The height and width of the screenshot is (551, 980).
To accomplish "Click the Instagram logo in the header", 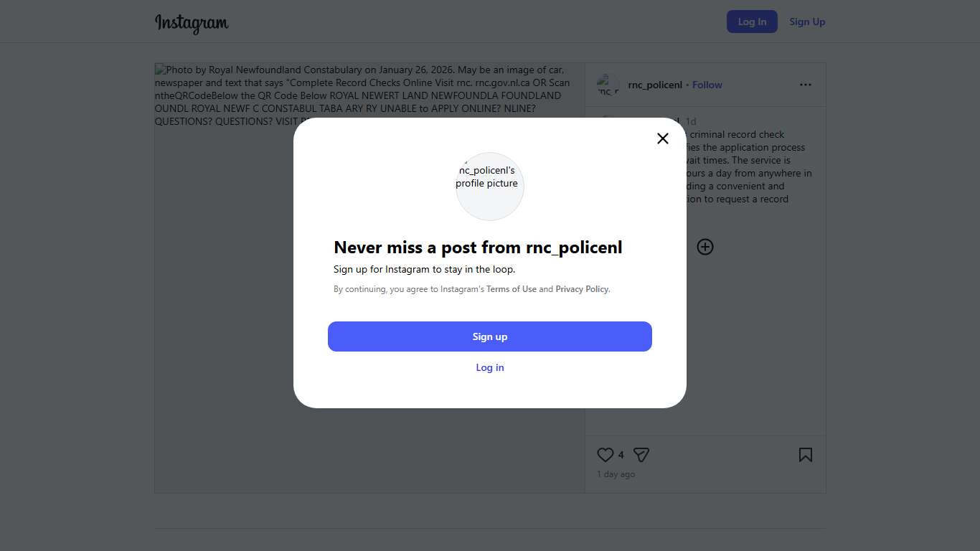I will 192,23.
